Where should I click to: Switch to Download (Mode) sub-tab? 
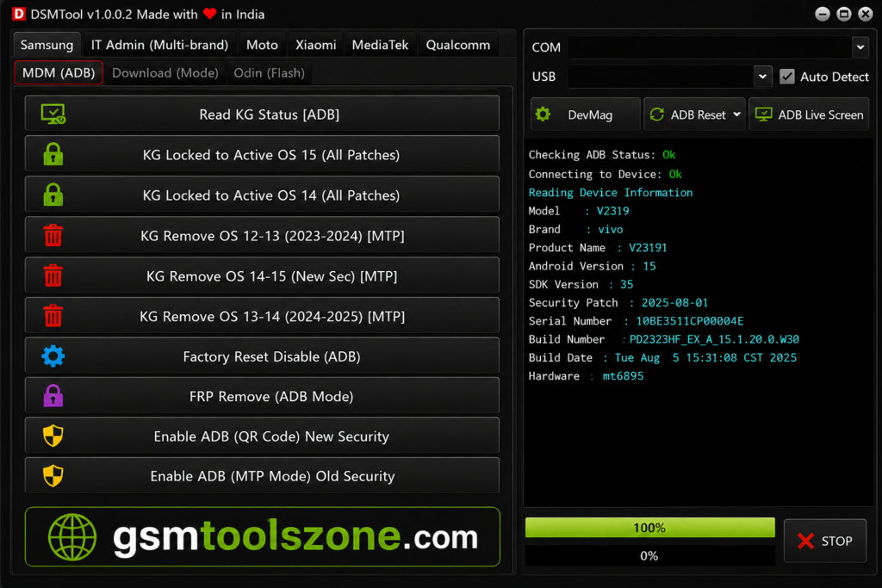tap(165, 73)
